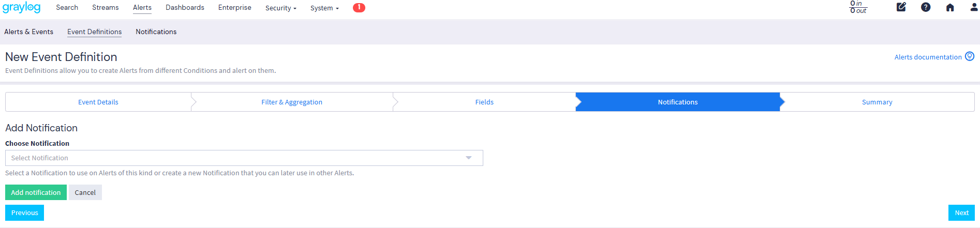Go to the home start page icon

click(x=950, y=7)
